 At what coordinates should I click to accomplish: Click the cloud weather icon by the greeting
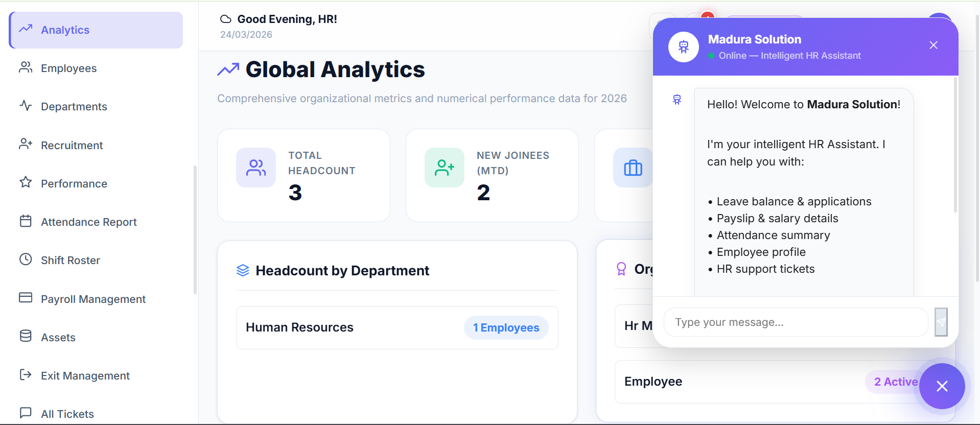coord(226,19)
